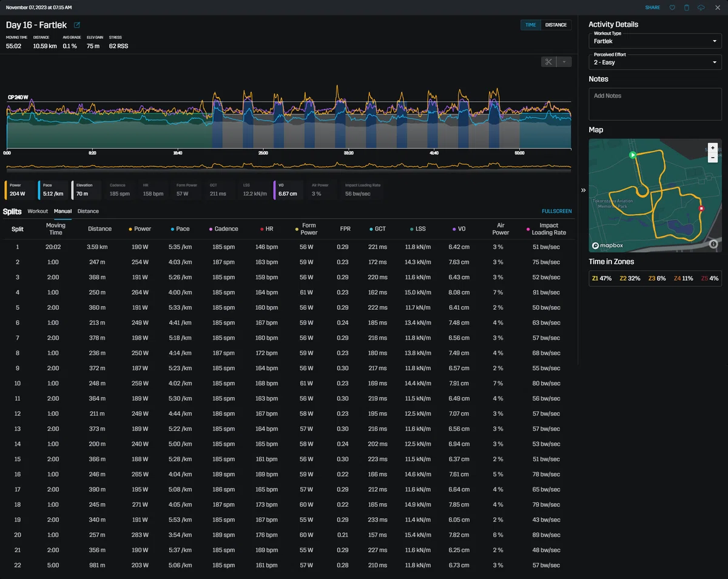Click the SHARE link
This screenshot has height=579, width=728.
click(653, 7)
